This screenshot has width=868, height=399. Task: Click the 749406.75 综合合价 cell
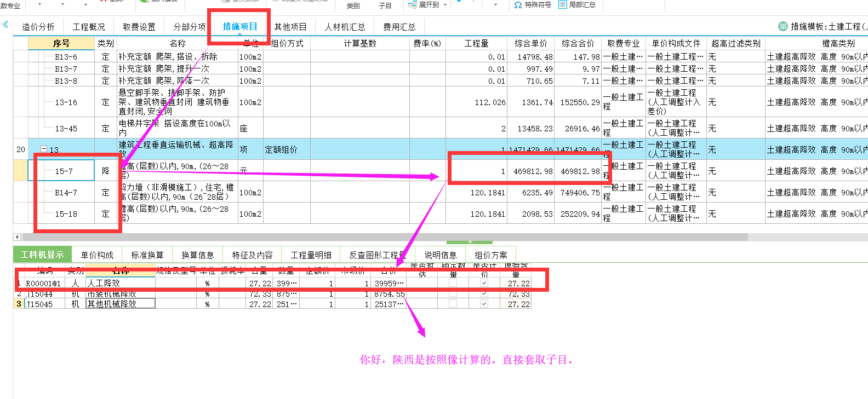click(578, 193)
